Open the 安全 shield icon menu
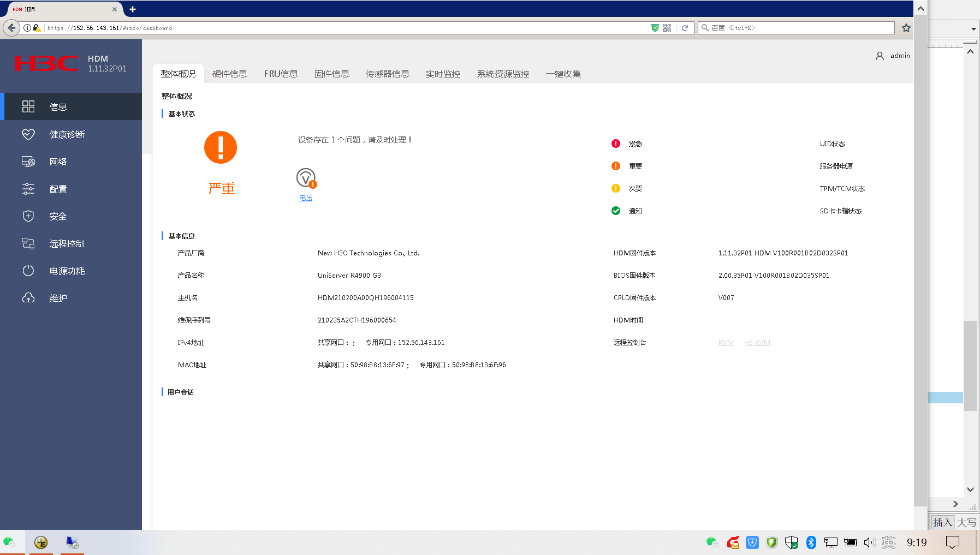 28,216
